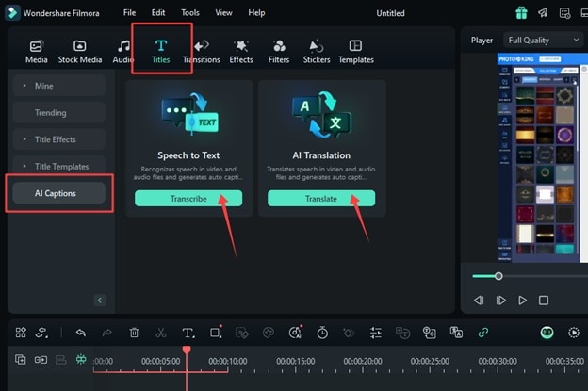Click the speech-to-text icon in the timeline toolbar

pos(430,333)
